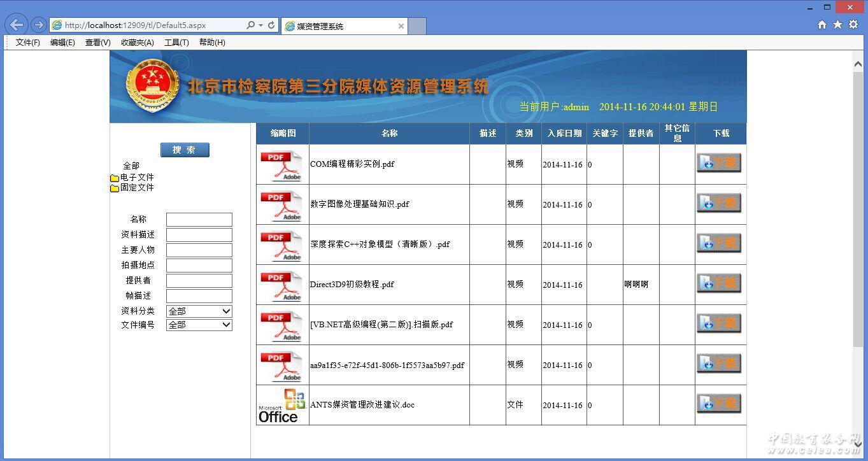Open the 工具(T) menu
The image size is (868, 461).
[176, 43]
